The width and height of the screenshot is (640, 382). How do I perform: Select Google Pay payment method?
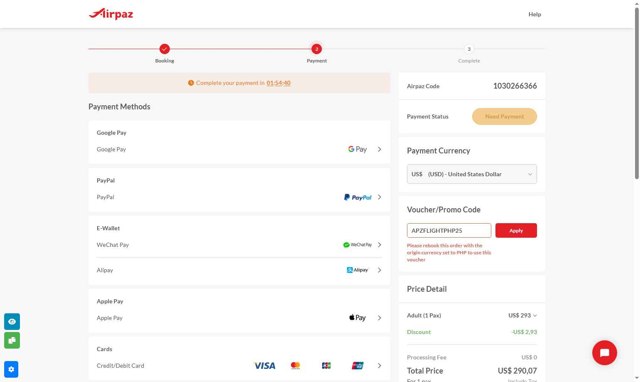(239, 149)
